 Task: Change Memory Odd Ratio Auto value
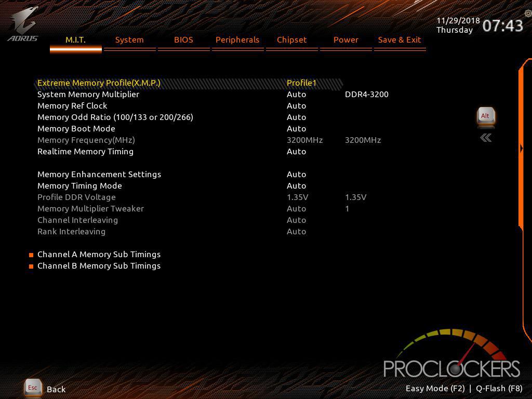pos(297,117)
